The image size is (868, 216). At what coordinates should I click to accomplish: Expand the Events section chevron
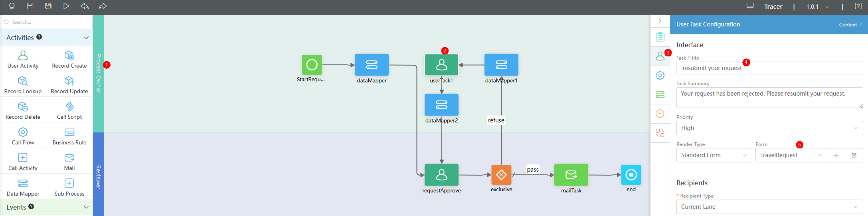pyautogui.click(x=86, y=207)
